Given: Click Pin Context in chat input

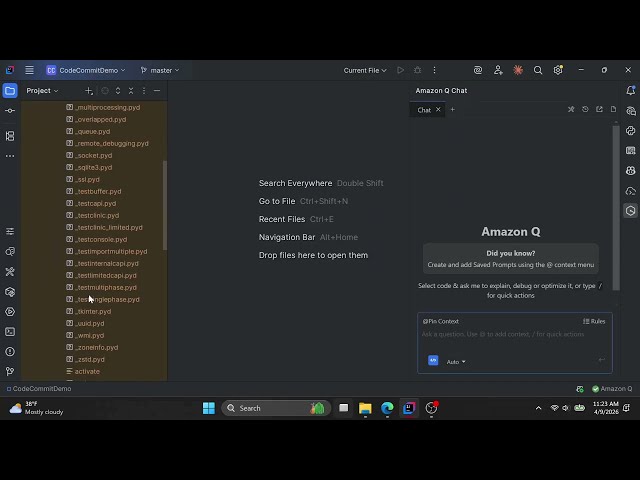Looking at the screenshot, I should click(440, 321).
